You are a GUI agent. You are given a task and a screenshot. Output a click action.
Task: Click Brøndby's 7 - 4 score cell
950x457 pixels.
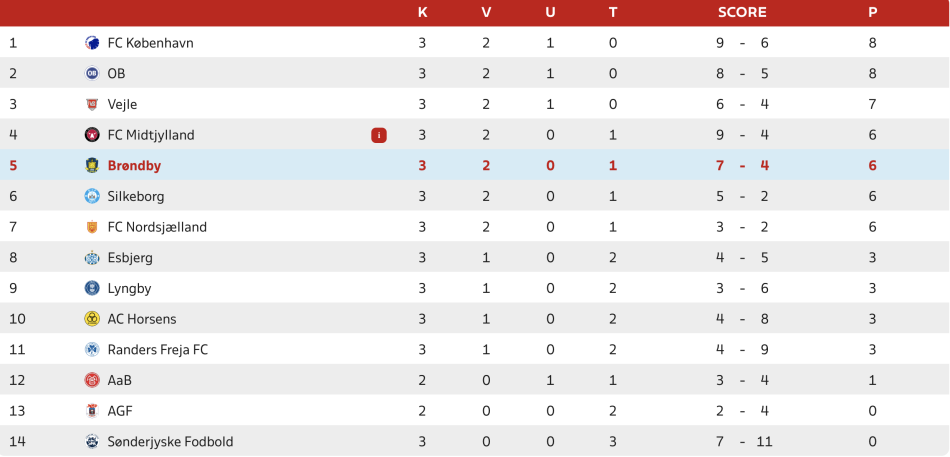pos(742,165)
